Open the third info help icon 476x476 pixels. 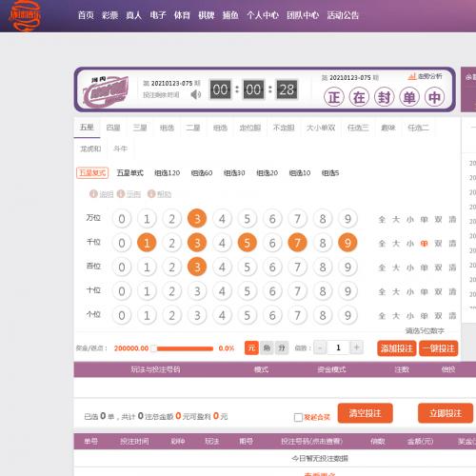[151, 193]
